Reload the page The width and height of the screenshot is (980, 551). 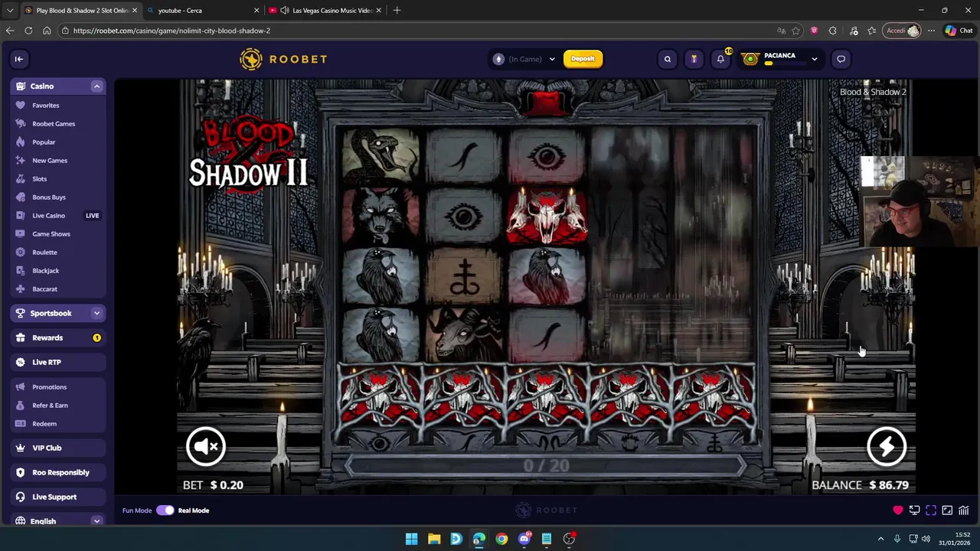click(28, 31)
